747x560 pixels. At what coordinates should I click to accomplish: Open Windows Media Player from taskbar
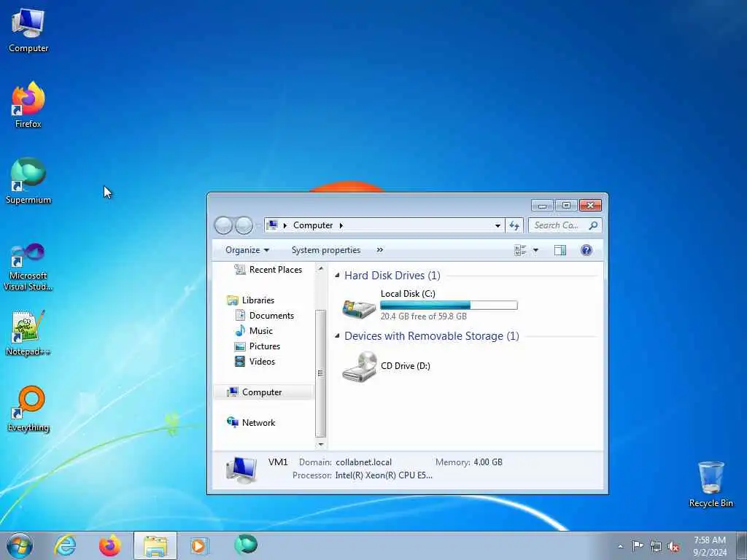(x=198, y=545)
